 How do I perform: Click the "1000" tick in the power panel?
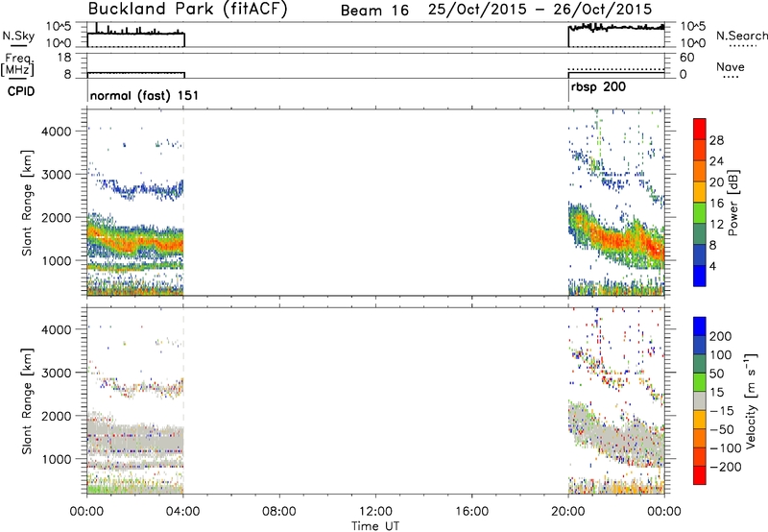point(56,260)
